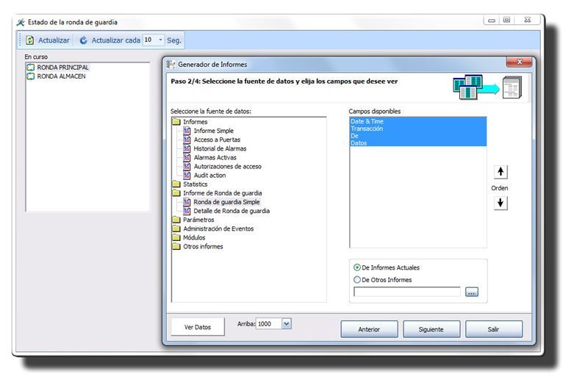The width and height of the screenshot is (588, 385).
Task: Select RONDA PRINCIPAL text in En curso
Action: tap(62, 68)
